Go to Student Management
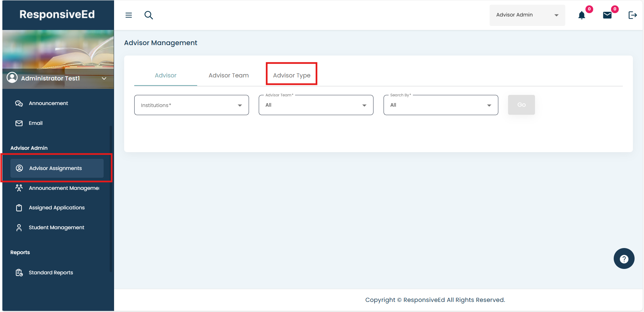 (56, 228)
